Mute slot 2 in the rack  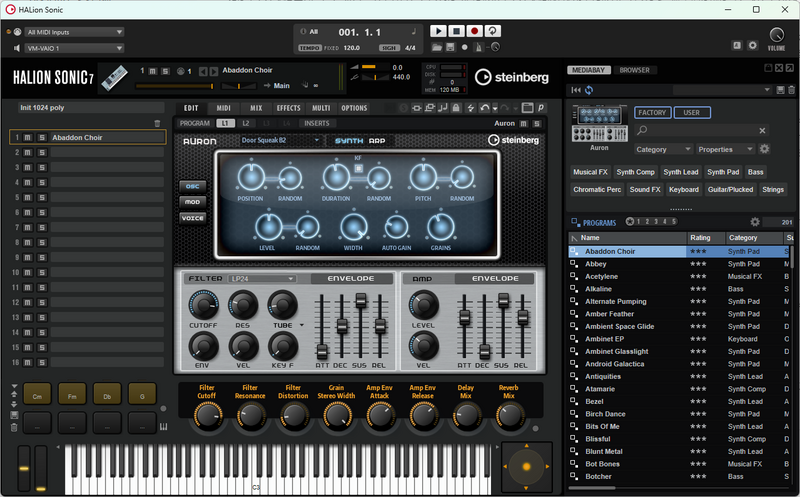click(28, 153)
